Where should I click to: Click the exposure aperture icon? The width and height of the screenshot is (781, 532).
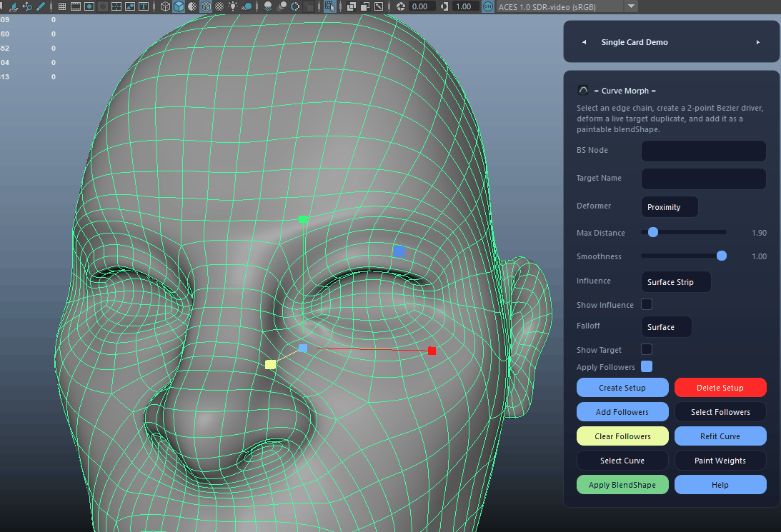point(400,6)
